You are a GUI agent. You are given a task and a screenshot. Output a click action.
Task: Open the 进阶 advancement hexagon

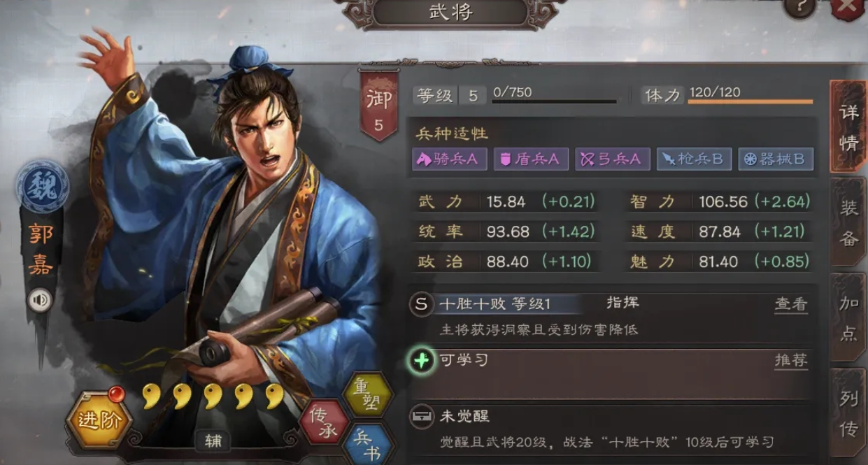tap(97, 420)
